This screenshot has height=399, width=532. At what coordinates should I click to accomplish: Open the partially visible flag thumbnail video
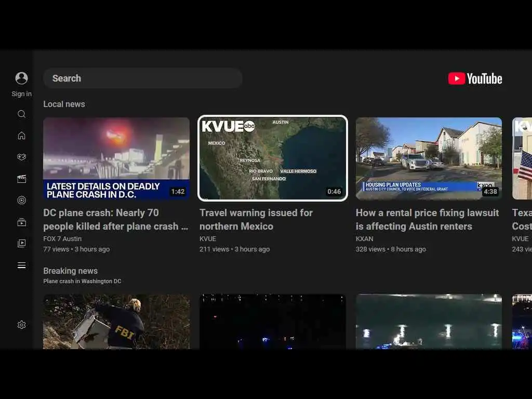click(522, 158)
